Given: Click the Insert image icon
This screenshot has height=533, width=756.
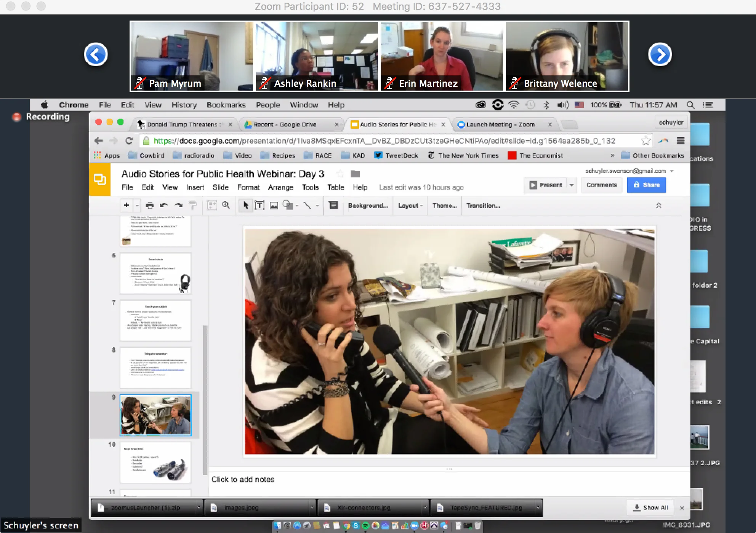Looking at the screenshot, I should [x=274, y=205].
